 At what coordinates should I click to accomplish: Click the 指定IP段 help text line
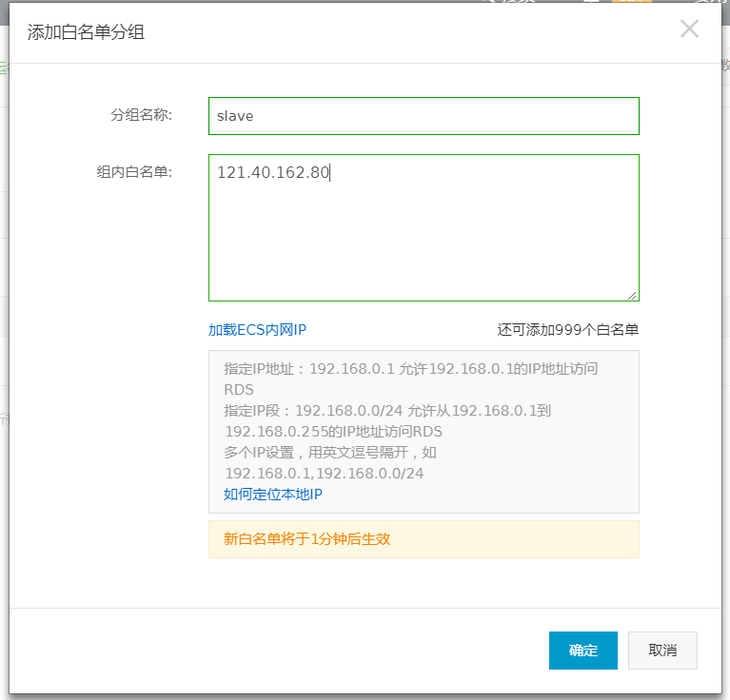[387, 411]
